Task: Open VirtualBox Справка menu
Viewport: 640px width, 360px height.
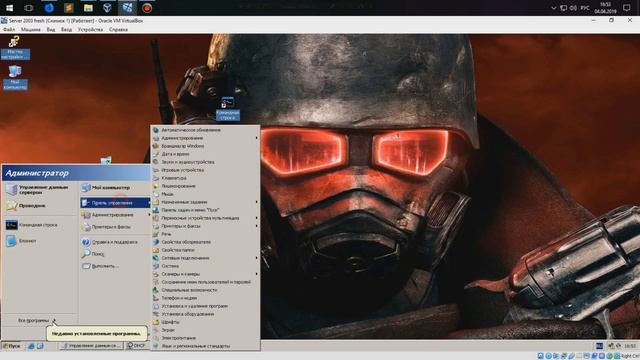Action: point(118,29)
